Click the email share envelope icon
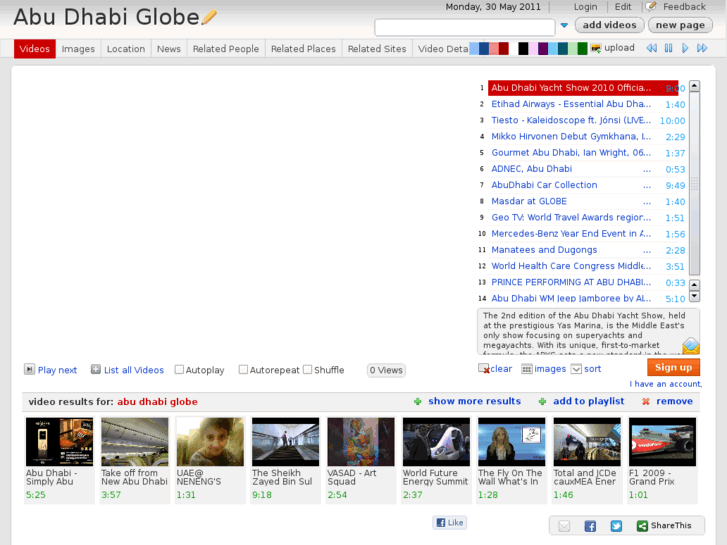 pos(564,526)
